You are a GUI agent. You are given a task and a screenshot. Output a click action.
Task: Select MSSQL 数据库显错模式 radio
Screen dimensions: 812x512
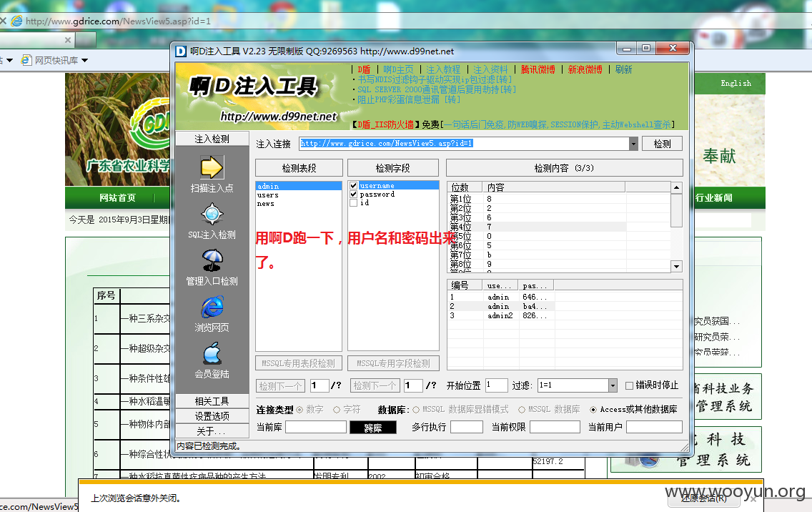(416, 410)
